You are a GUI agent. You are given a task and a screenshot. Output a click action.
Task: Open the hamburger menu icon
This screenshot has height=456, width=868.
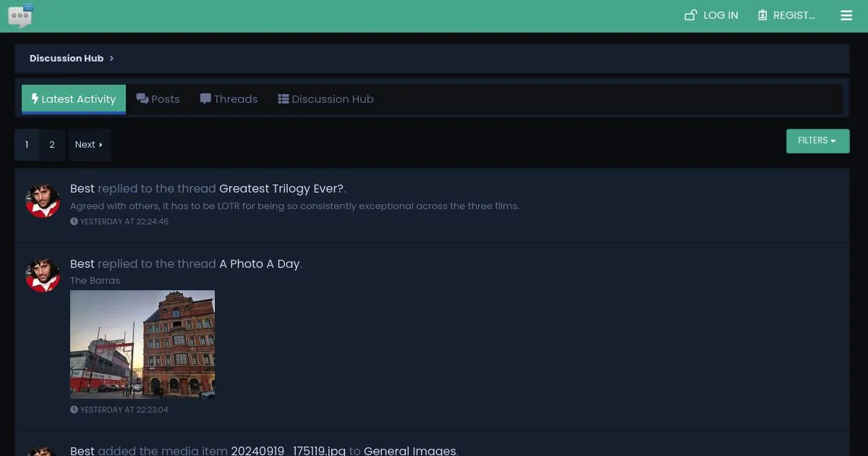pos(846,15)
